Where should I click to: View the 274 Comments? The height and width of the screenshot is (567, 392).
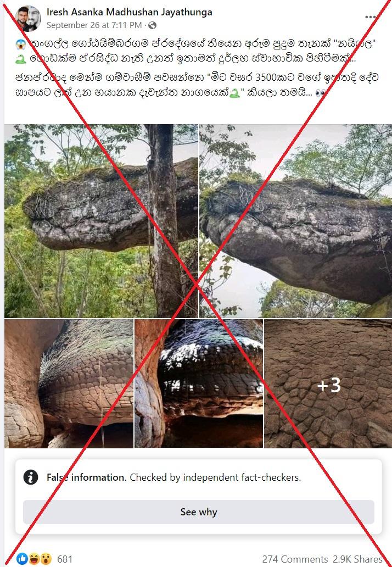[x=295, y=559]
